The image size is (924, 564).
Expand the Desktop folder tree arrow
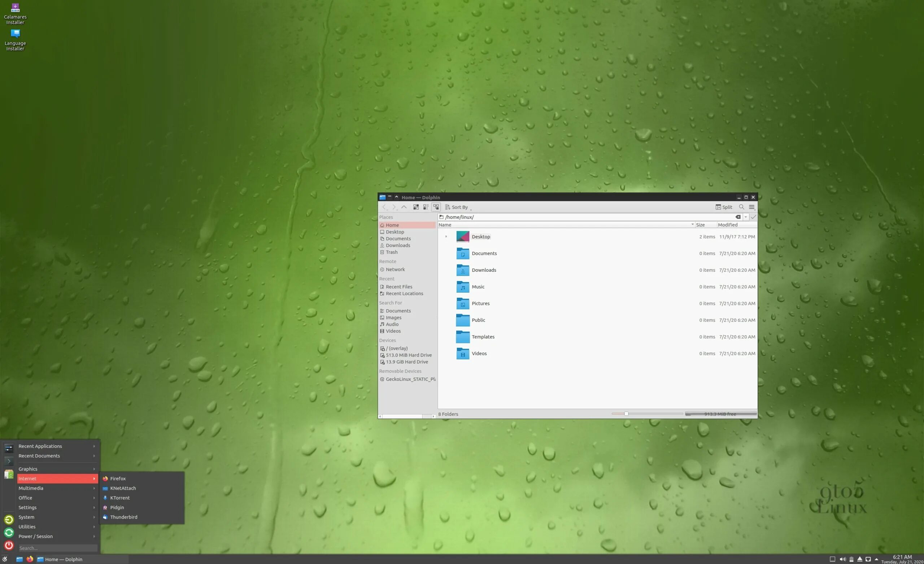click(x=446, y=237)
